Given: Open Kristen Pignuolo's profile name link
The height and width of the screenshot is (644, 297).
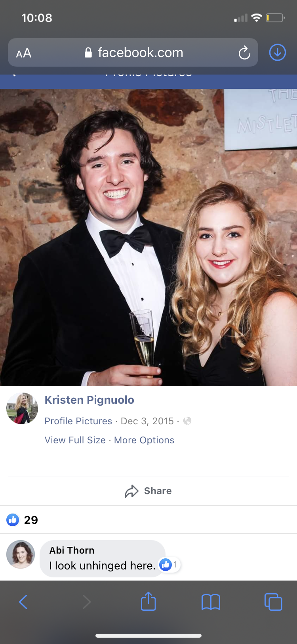Looking at the screenshot, I should point(89,400).
